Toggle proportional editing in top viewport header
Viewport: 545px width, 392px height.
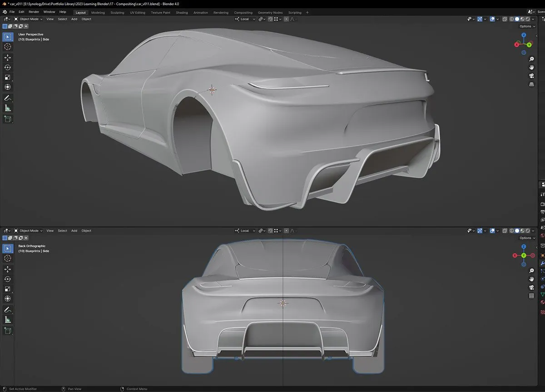(x=286, y=19)
